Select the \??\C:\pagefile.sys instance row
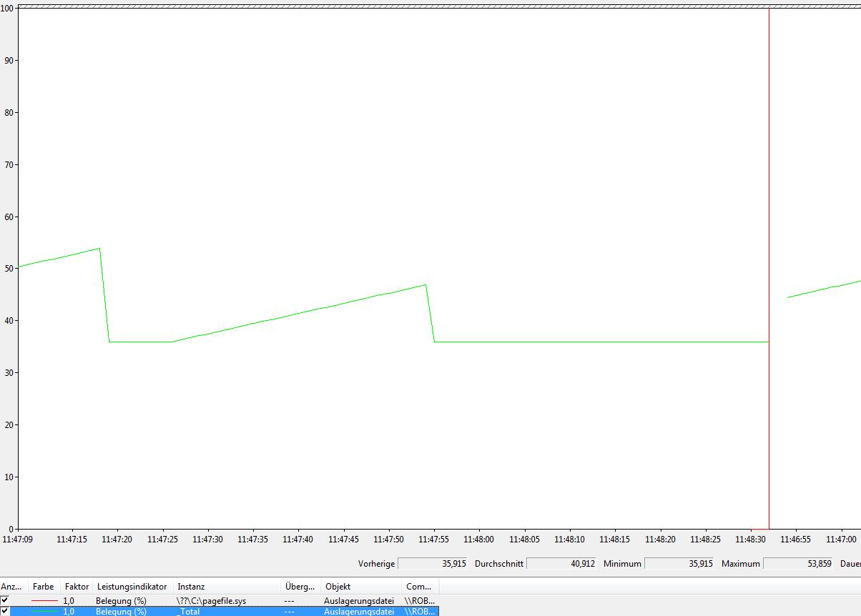Image resolution: width=861 pixels, height=616 pixels. click(x=211, y=601)
